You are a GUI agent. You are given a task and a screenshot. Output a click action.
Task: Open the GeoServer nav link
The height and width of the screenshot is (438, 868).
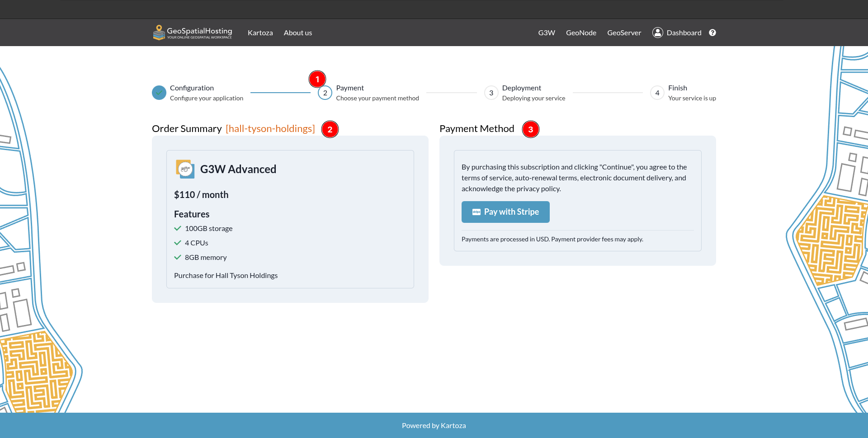pos(624,33)
